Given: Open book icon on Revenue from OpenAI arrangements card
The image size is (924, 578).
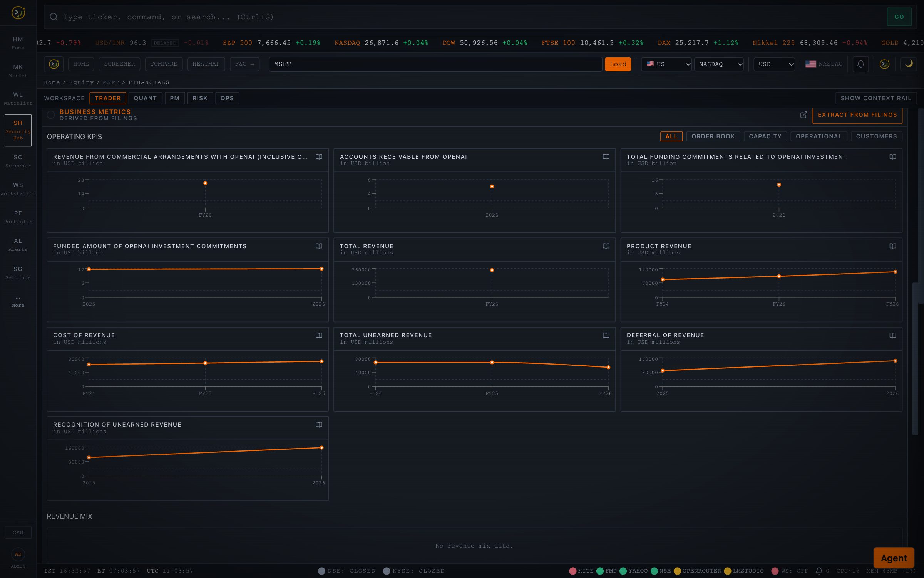Looking at the screenshot, I should [x=319, y=157].
